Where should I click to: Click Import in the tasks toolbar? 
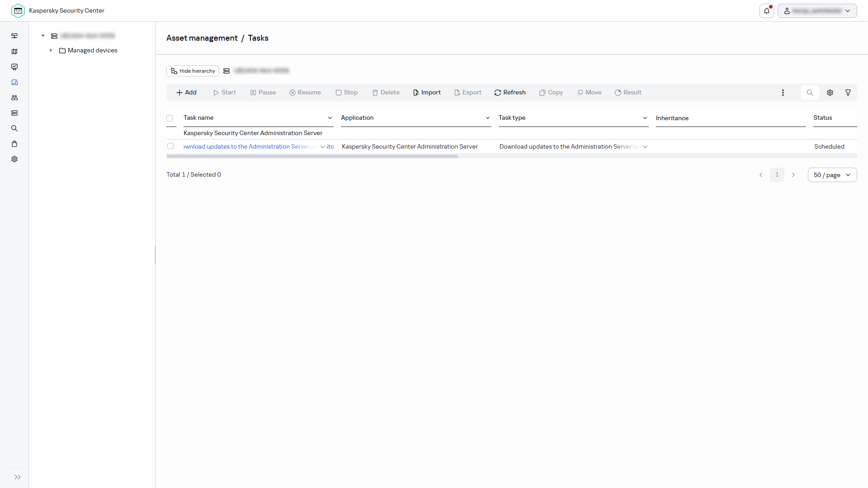point(427,93)
